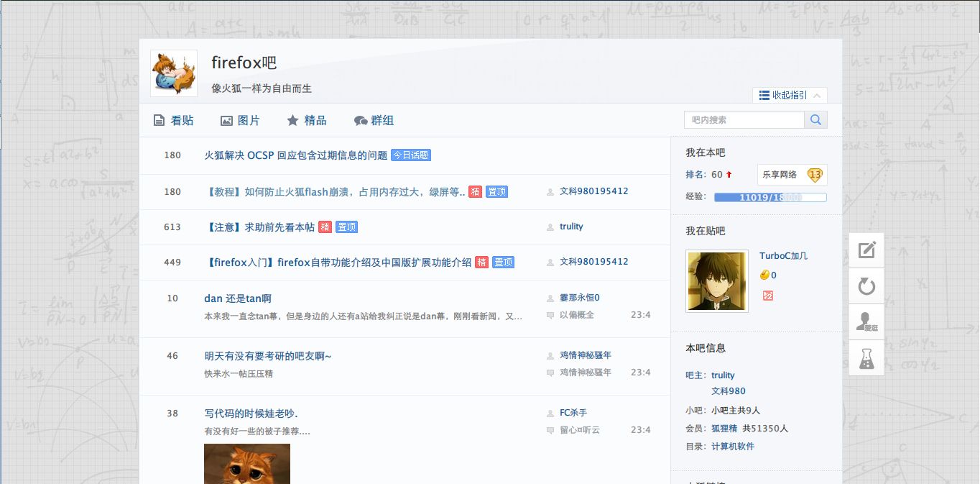980x484 pixels.
Task: Click 置顶 badge on the 注意 thread
Action: [x=346, y=227]
